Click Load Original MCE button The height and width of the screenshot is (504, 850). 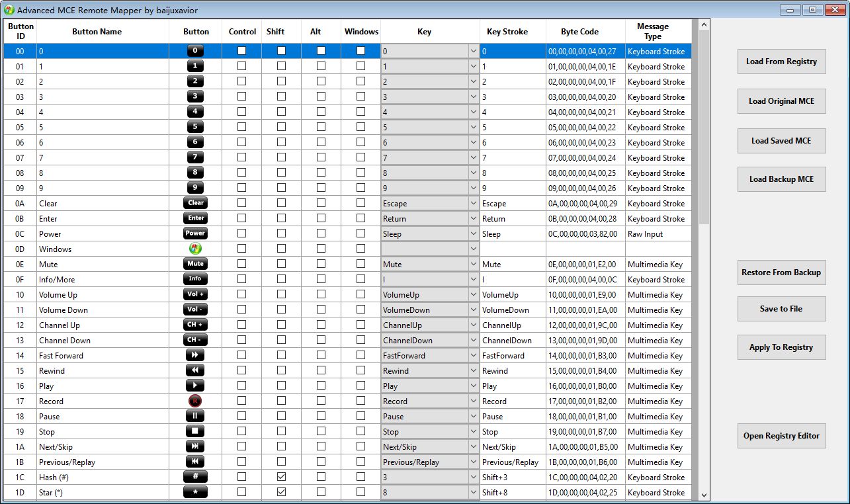pos(782,101)
